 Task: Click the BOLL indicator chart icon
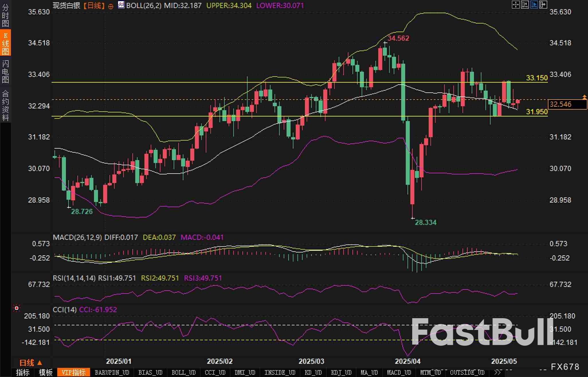121,5
